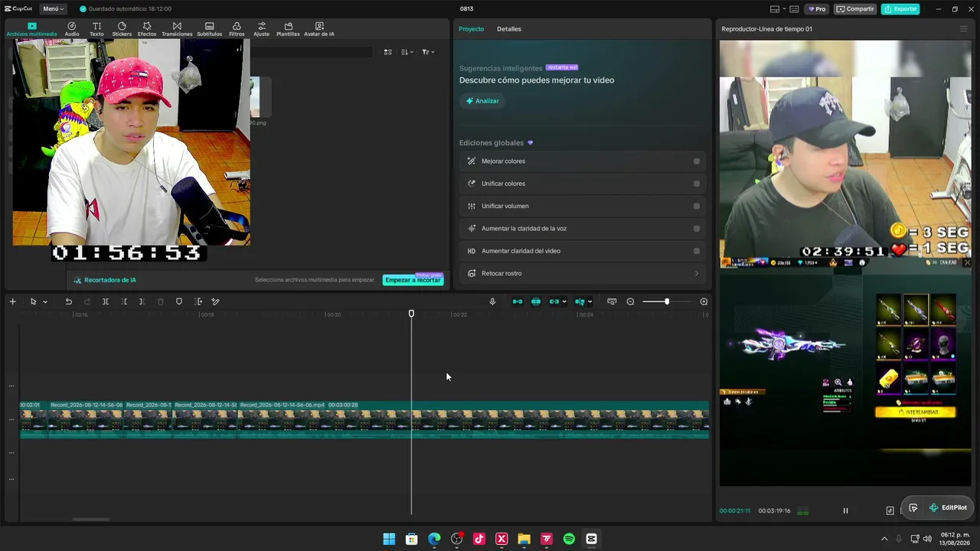Open the shortcuts keyboard icon
980x551 pixels.
794,9
